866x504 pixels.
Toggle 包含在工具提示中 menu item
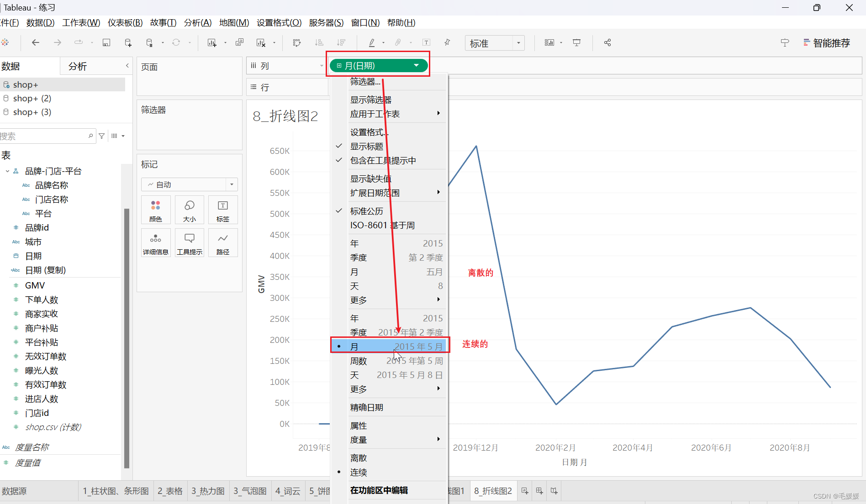[x=389, y=161]
